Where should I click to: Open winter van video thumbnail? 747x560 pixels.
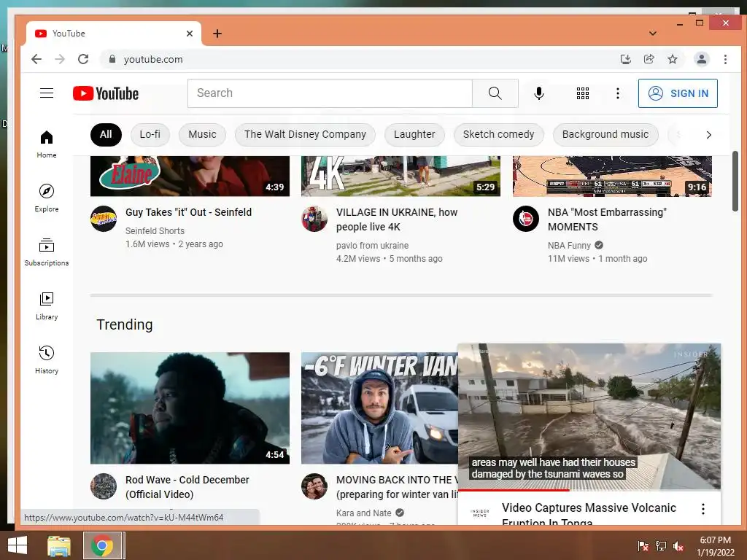coord(379,408)
